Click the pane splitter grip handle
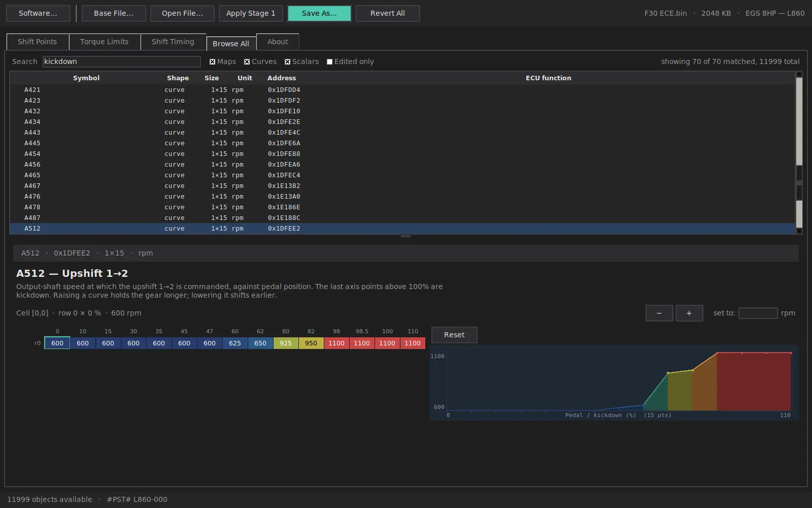Image resolution: width=812 pixels, height=508 pixels. click(406, 236)
